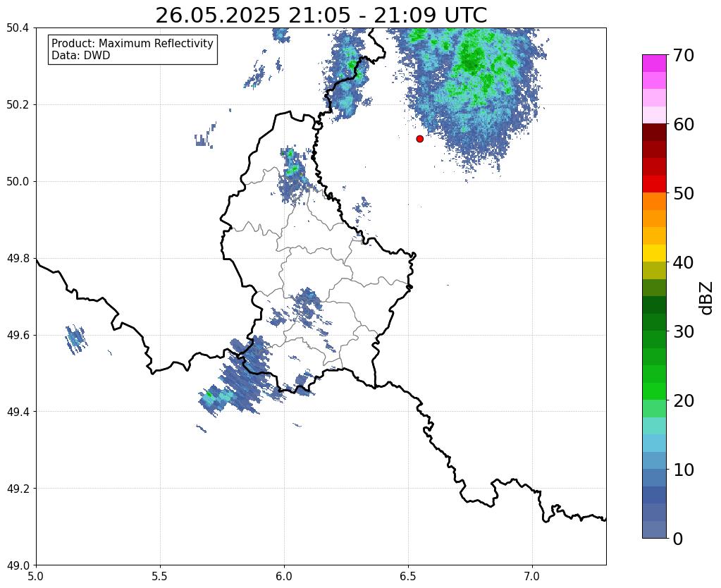Click latitude axis label 49.2
Image resolution: width=721 pixels, height=588 pixels.
point(18,489)
